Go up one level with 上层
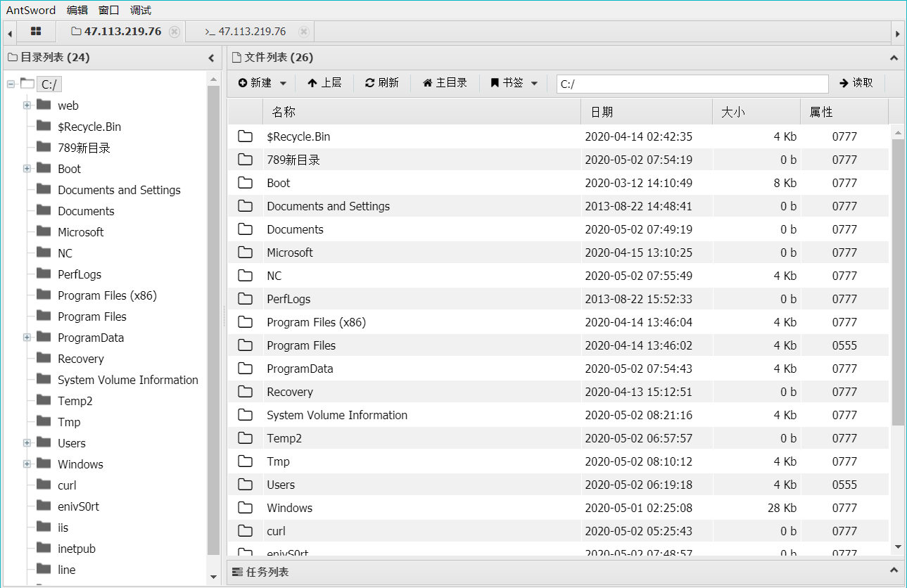The image size is (907, 588). [x=324, y=83]
